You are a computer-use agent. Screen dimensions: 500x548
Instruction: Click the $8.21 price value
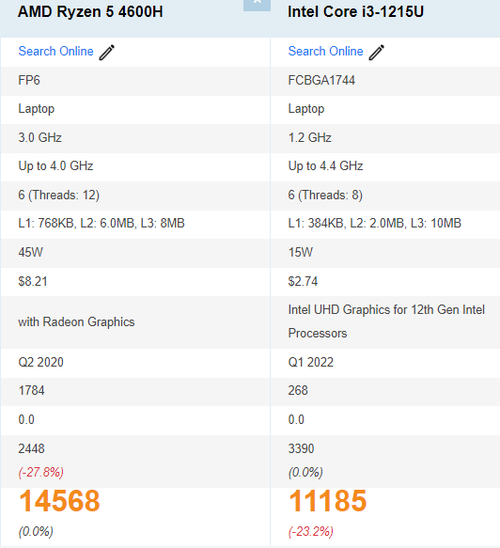(32, 281)
